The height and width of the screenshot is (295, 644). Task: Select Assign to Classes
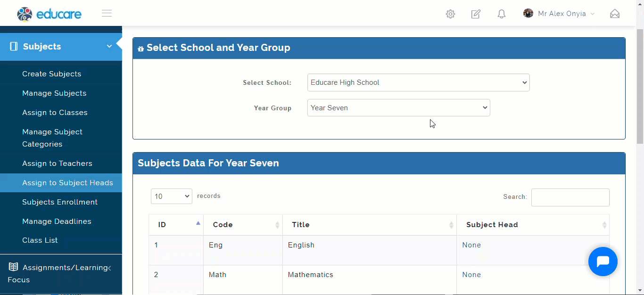tap(55, 113)
